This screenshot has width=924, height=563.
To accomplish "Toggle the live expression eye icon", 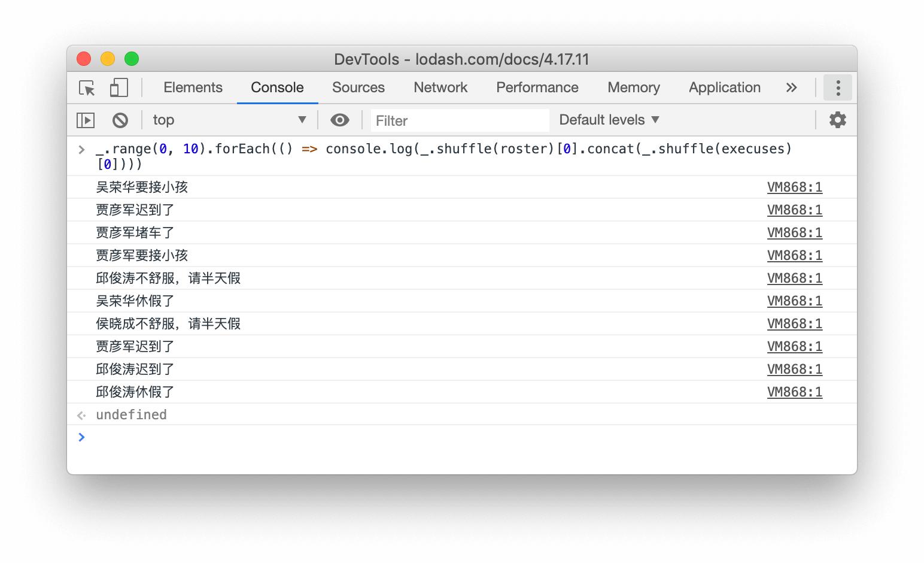I will (x=340, y=120).
